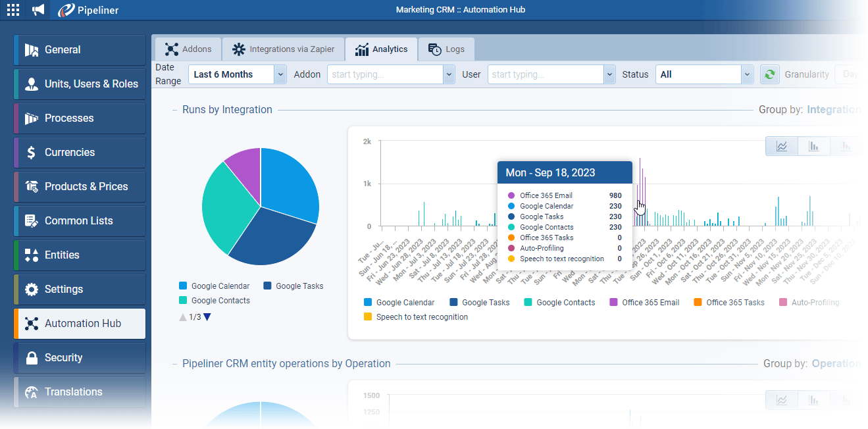Switch to the Logs tab
Screen dimensions: 868x429
point(446,49)
